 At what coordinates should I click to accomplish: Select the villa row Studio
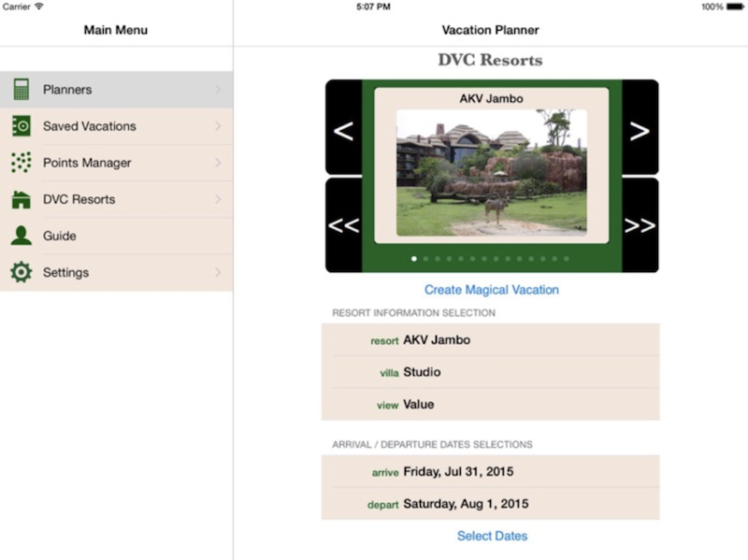click(490, 372)
